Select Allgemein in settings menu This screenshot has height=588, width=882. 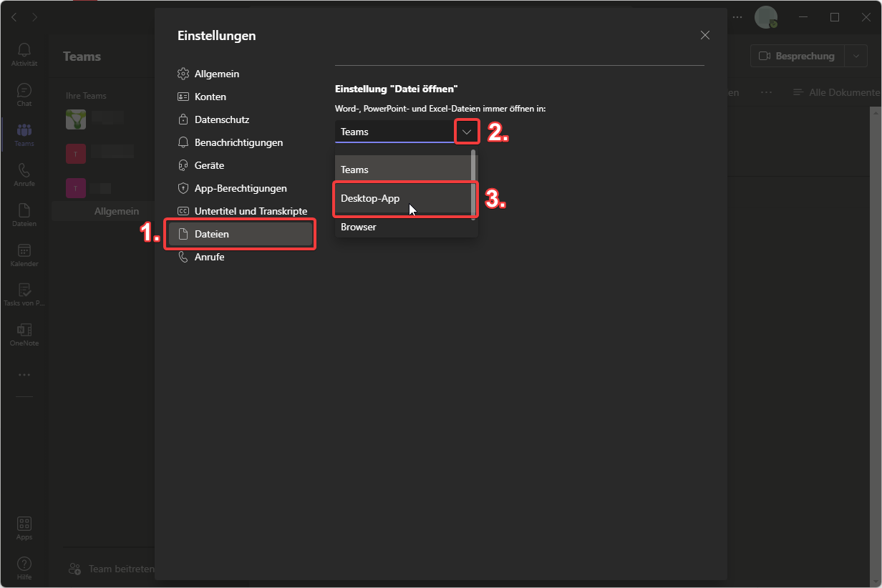[x=241, y=74]
